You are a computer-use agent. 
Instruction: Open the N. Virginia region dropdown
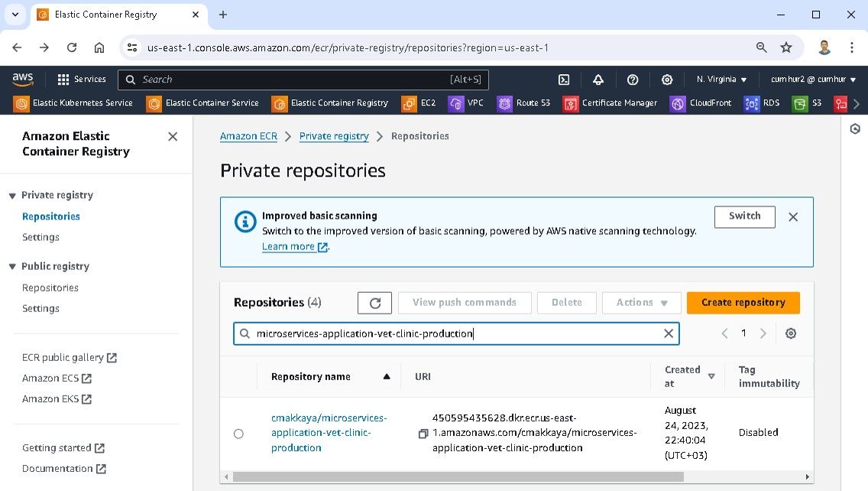(x=721, y=80)
